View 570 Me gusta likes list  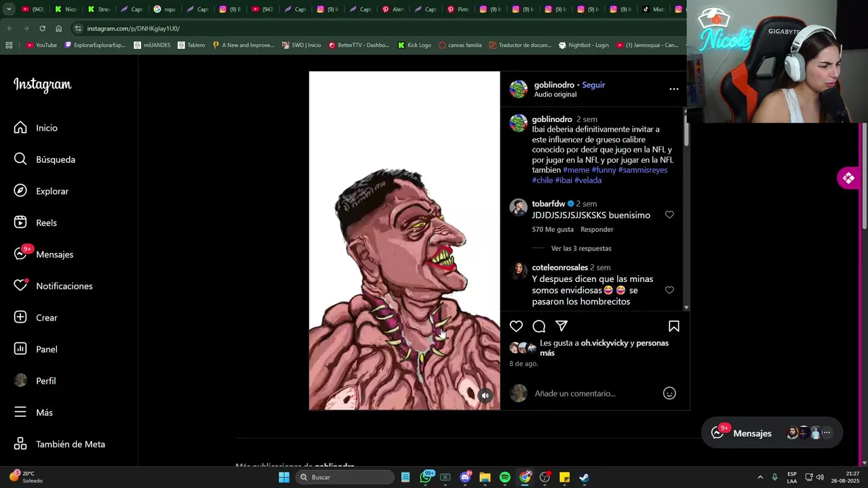(553, 230)
